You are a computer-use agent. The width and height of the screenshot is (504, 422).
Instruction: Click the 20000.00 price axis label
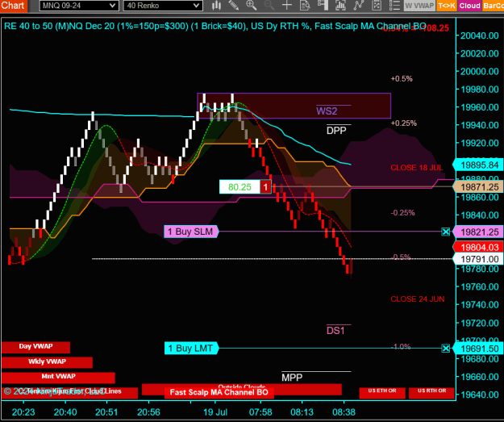(479, 71)
